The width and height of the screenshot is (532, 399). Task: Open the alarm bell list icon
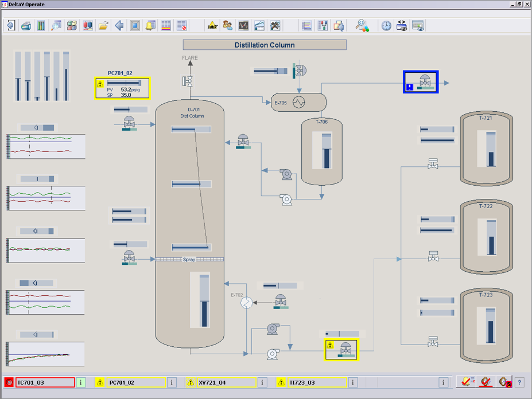point(150,26)
